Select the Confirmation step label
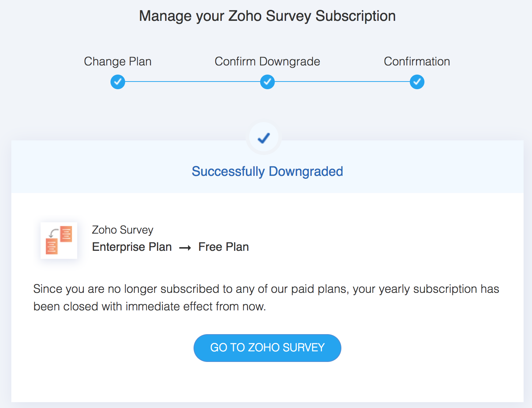 click(x=417, y=61)
